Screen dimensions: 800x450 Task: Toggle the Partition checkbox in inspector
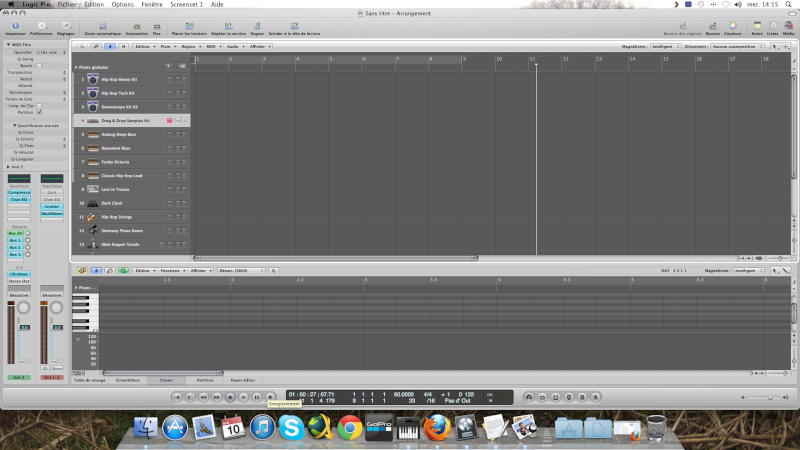pos(39,112)
